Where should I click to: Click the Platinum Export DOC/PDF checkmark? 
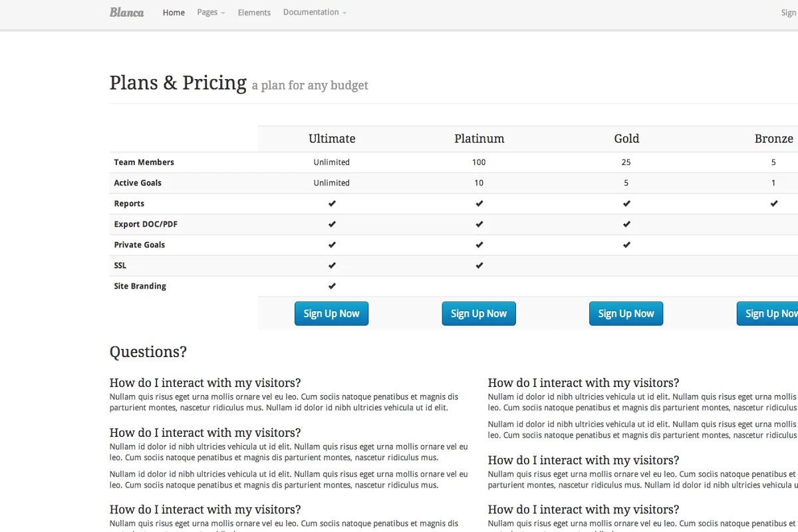[479, 224]
